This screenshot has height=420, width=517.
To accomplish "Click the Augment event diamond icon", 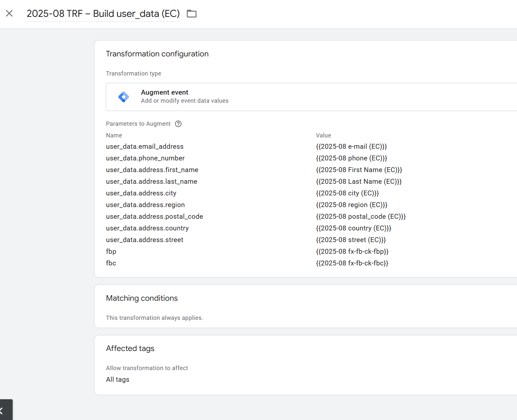I will coord(123,97).
